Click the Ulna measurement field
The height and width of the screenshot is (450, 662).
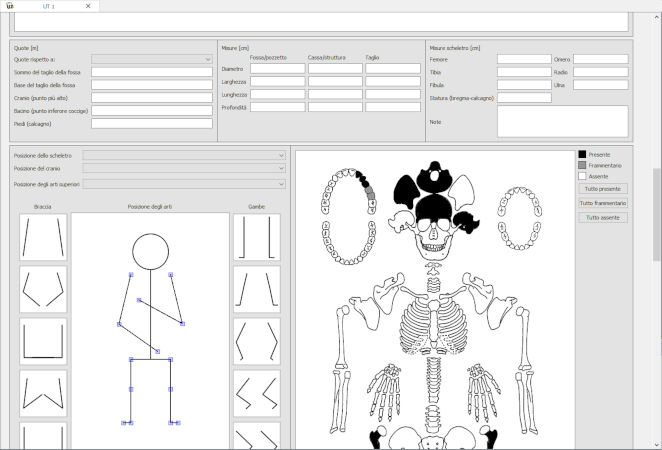click(601, 85)
